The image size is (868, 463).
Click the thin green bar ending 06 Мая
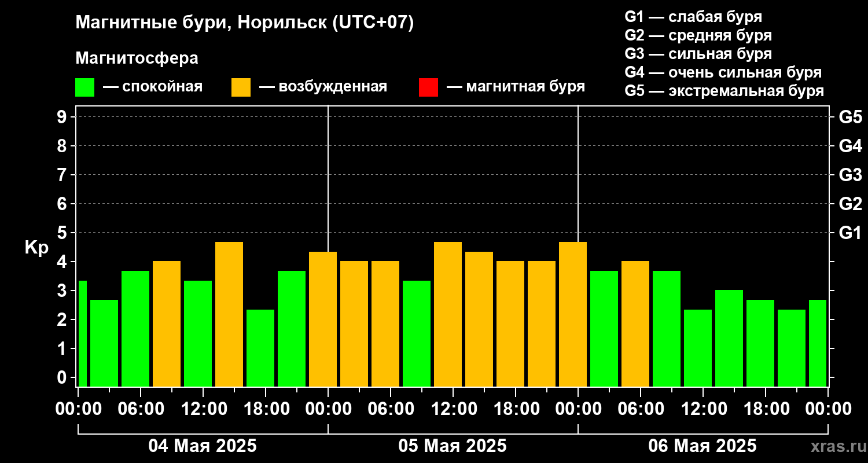point(818,343)
